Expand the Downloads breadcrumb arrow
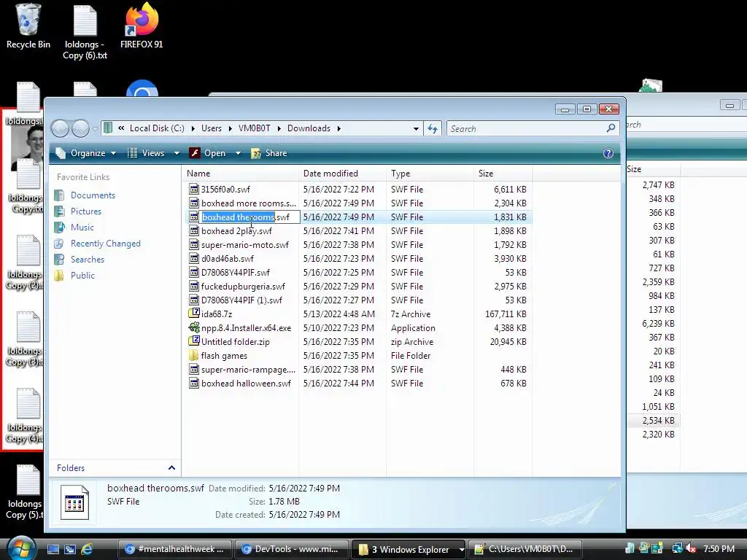Screen dimensions: 747x560 coord(338,128)
